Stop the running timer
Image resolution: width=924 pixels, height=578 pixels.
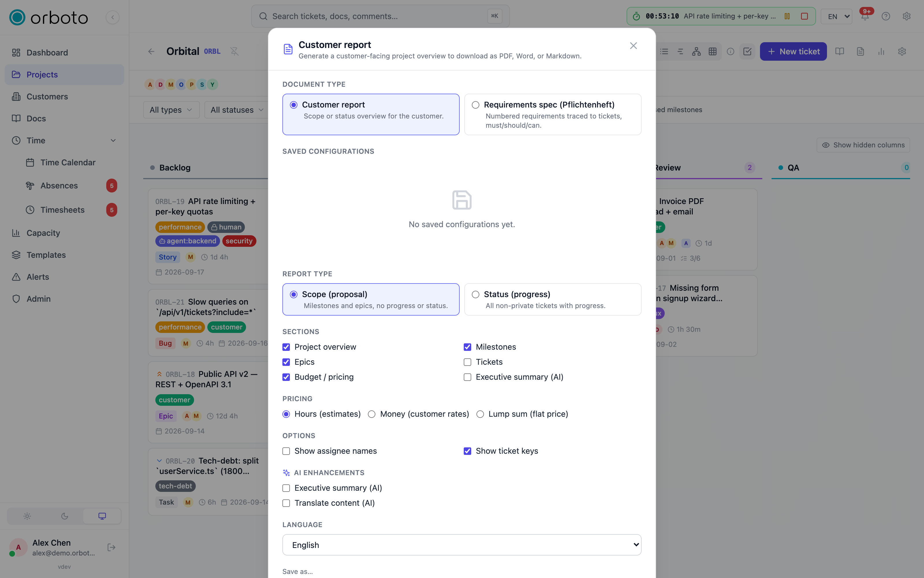coord(804,16)
